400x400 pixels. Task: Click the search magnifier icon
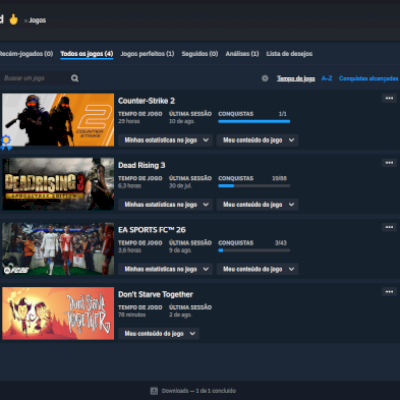(75, 78)
